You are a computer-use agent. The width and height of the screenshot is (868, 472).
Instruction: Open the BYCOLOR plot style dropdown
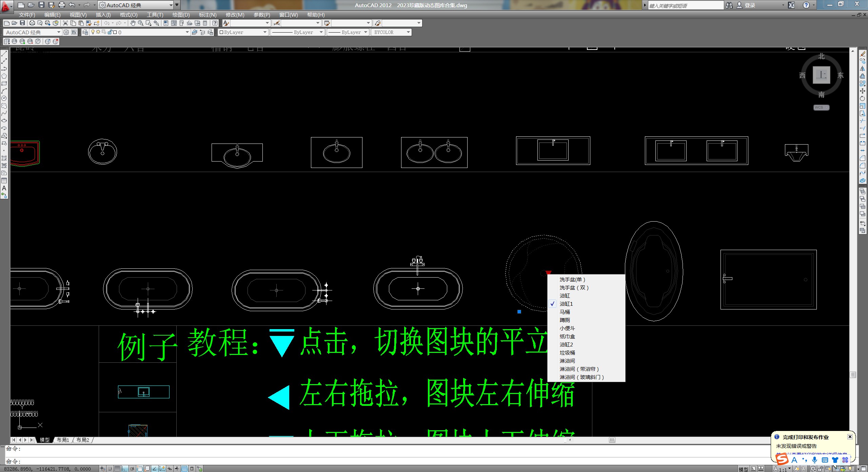392,32
